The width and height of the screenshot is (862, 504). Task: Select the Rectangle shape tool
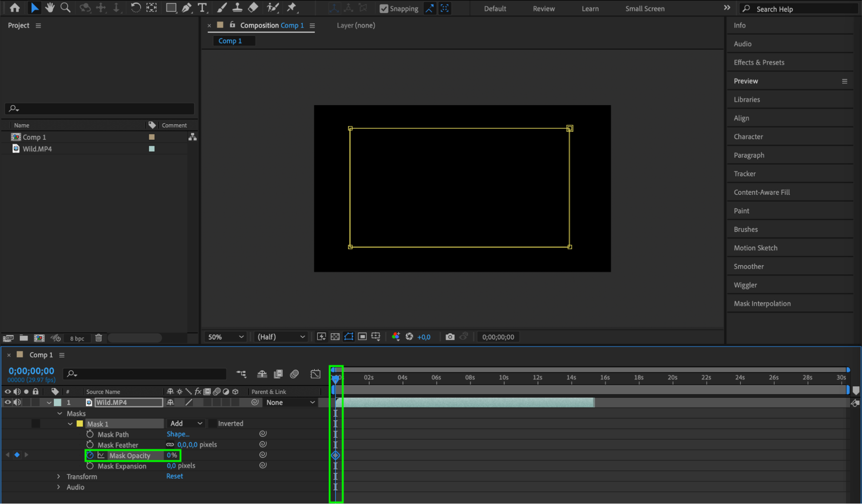tap(171, 7)
